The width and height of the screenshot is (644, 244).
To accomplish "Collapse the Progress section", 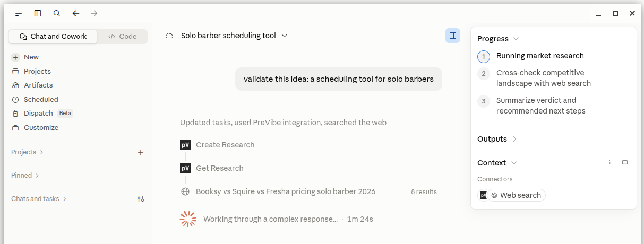I will click(498, 39).
